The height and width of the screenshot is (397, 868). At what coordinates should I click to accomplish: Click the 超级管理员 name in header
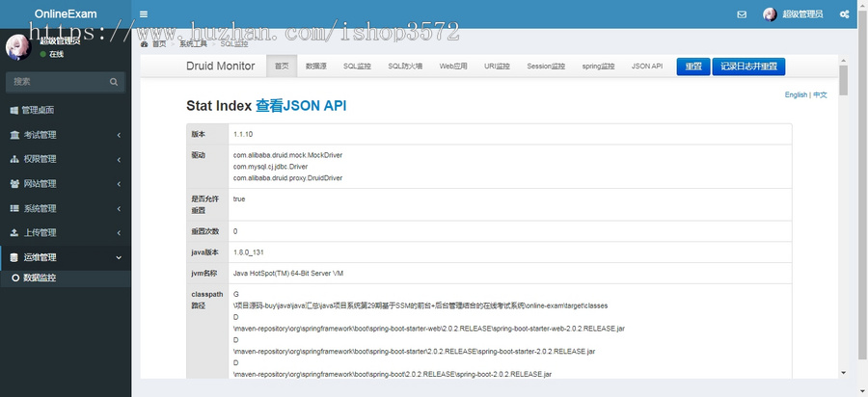click(x=802, y=14)
